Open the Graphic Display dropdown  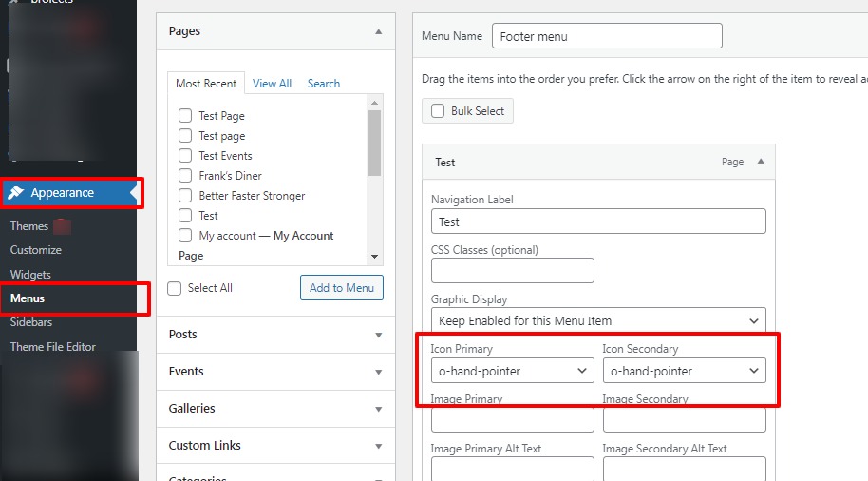pyautogui.click(x=598, y=320)
